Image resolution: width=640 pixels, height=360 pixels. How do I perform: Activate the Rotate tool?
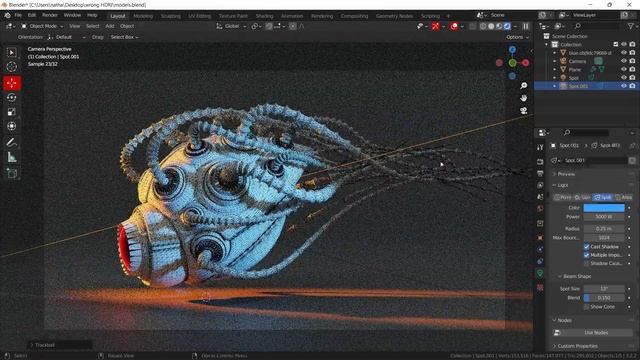click(11, 97)
